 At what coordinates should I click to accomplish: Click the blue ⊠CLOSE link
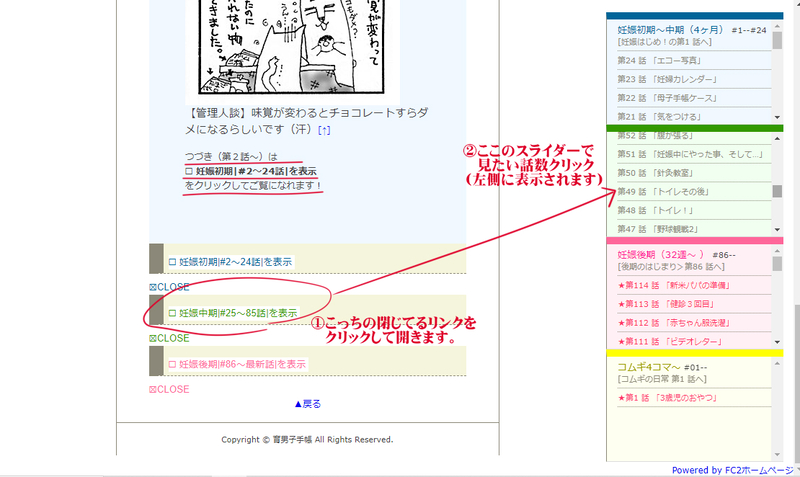click(x=169, y=287)
